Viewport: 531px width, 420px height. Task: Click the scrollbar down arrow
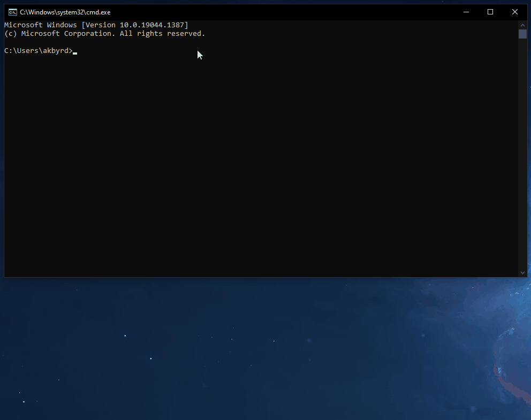[522, 273]
